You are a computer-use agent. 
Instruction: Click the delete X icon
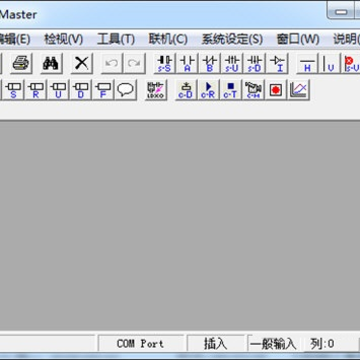pyautogui.click(x=82, y=63)
